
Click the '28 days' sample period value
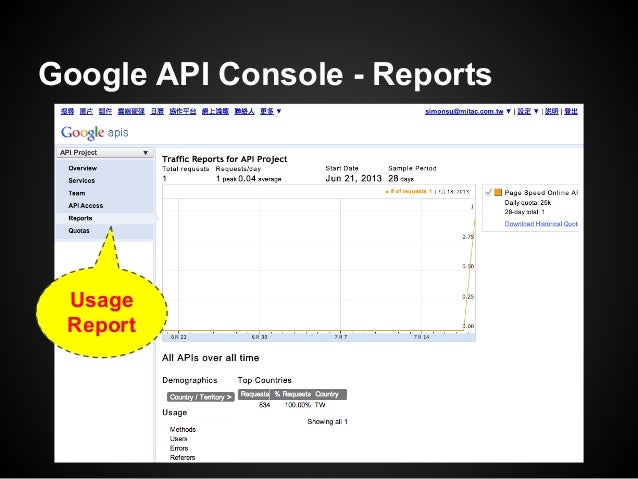click(401, 178)
